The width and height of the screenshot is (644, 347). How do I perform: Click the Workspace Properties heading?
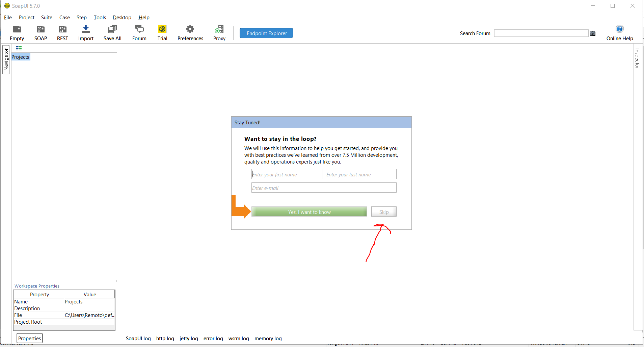click(x=37, y=286)
